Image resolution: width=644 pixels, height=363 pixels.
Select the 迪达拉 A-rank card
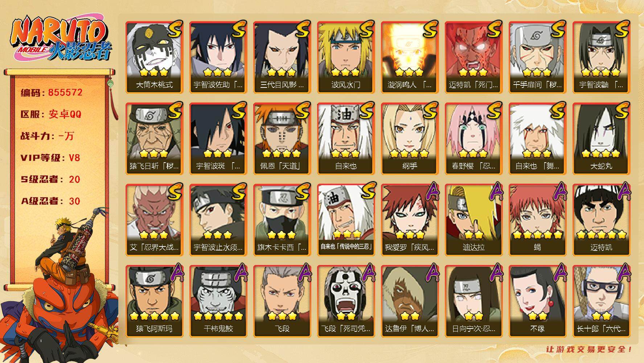pyautogui.click(x=474, y=220)
